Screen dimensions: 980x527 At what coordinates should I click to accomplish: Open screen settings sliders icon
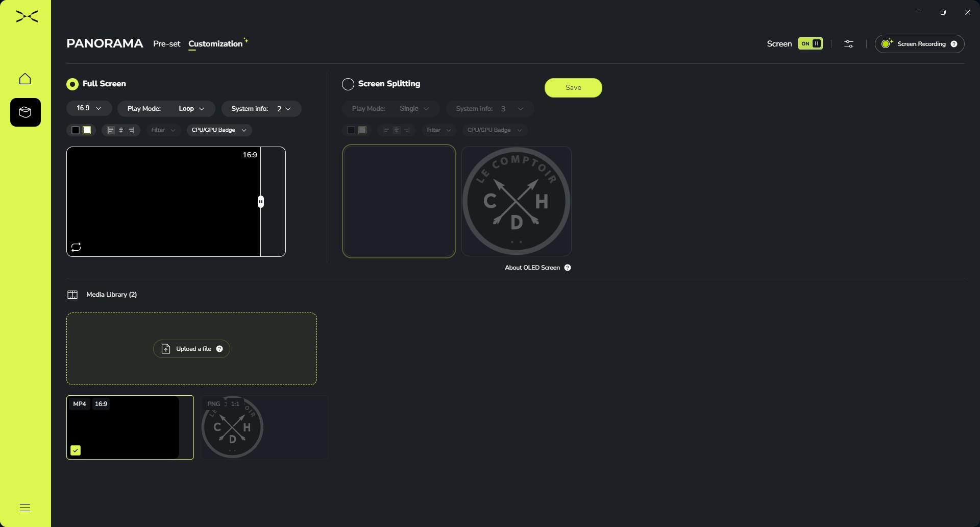(848, 44)
